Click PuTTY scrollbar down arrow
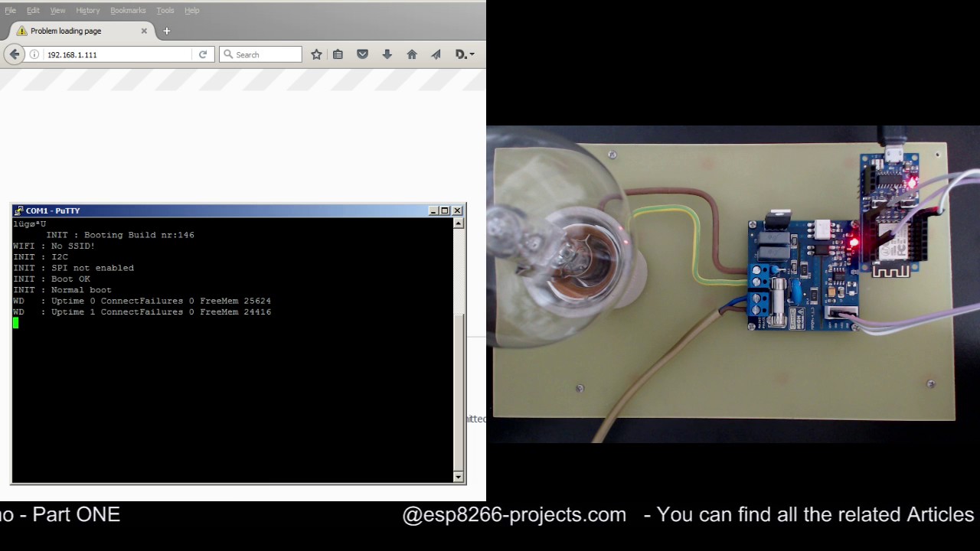The width and height of the screenshot is (980, 551). [459, 477]
